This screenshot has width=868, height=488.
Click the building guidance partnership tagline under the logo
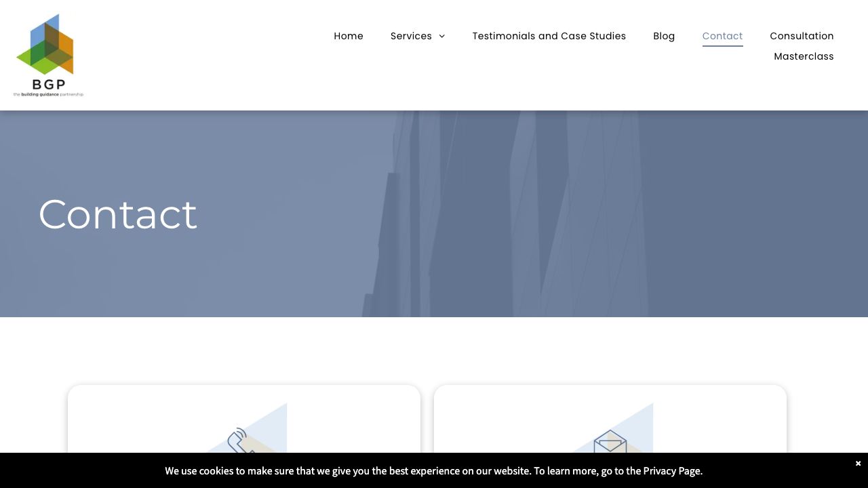point(48,95)
